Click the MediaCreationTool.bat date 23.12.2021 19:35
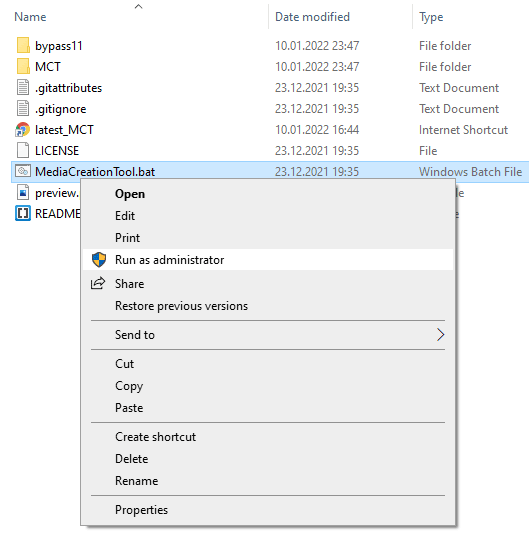The image size is (529, 533). click(x=317, y=172)
